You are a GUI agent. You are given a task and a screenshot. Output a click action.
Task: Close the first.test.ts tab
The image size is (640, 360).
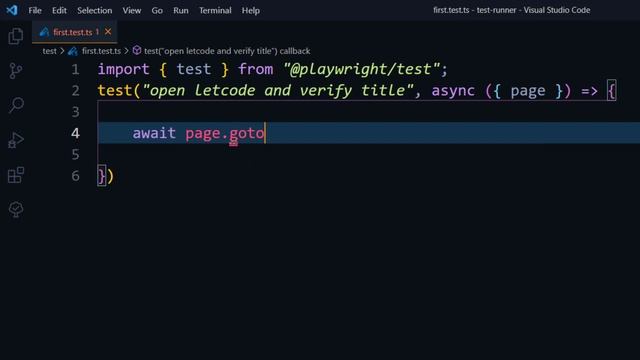tap(108, 31)
